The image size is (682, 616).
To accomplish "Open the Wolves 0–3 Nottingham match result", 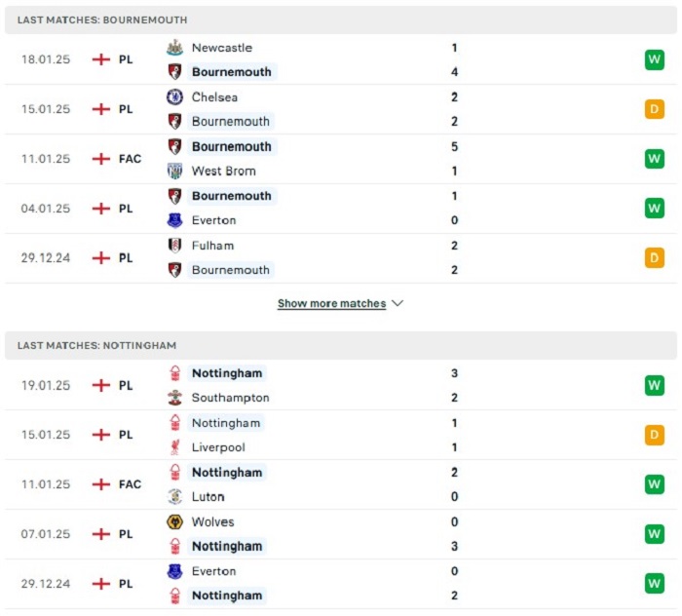I will click(341, 534).
